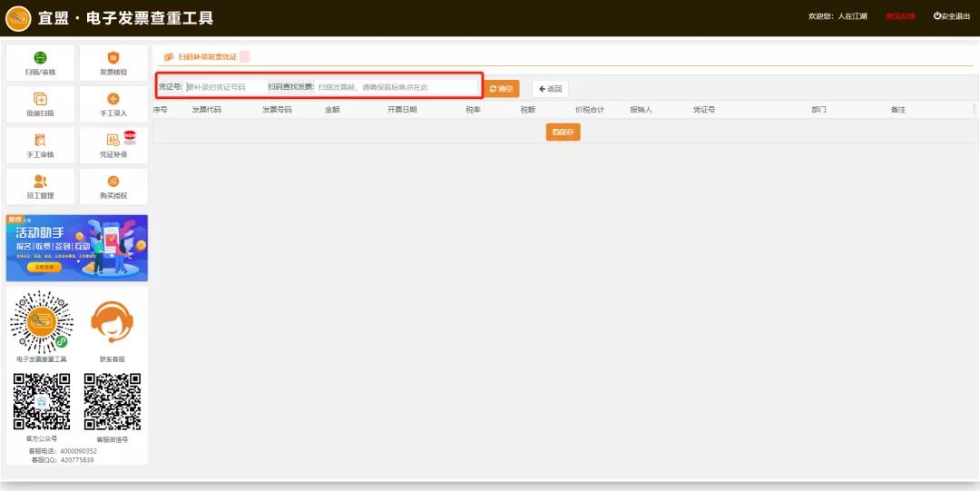Open the 扫描/审核 scan module
980x491 pixels.
[x=40, y=63]
